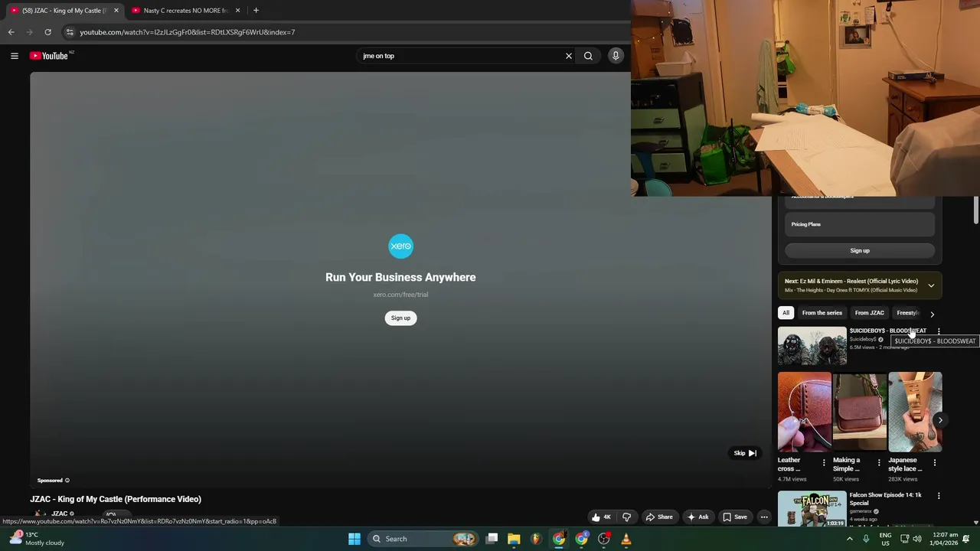Close the Nasty C recreates tab
The height and width of the screenshot is (551, 980).
(x=237, y=11)
